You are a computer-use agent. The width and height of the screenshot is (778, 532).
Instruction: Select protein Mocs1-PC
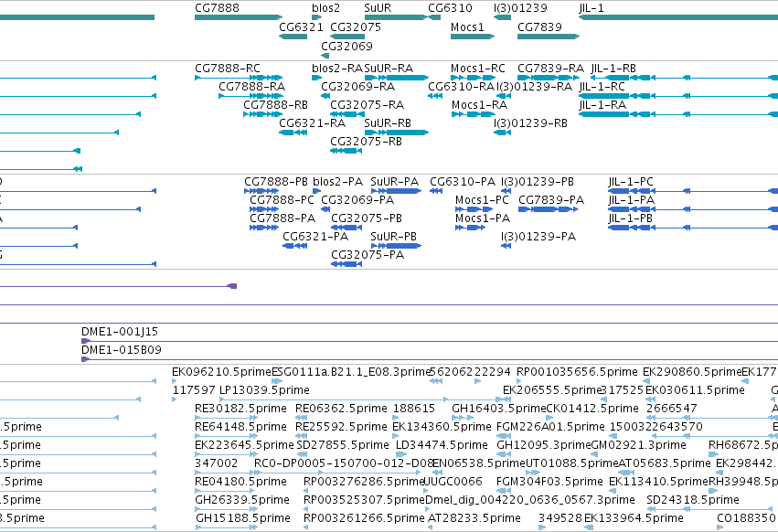pyautogui.click(x=474, y=209)
